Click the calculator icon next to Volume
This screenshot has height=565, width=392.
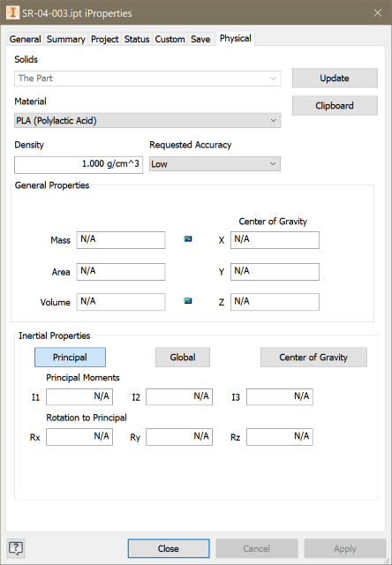[x=188, y=301]
